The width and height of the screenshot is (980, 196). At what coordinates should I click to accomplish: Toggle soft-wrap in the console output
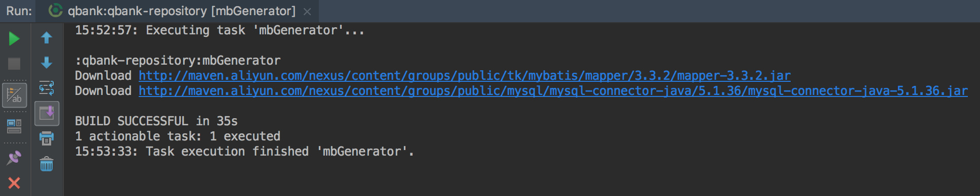[x=47, y=88]
